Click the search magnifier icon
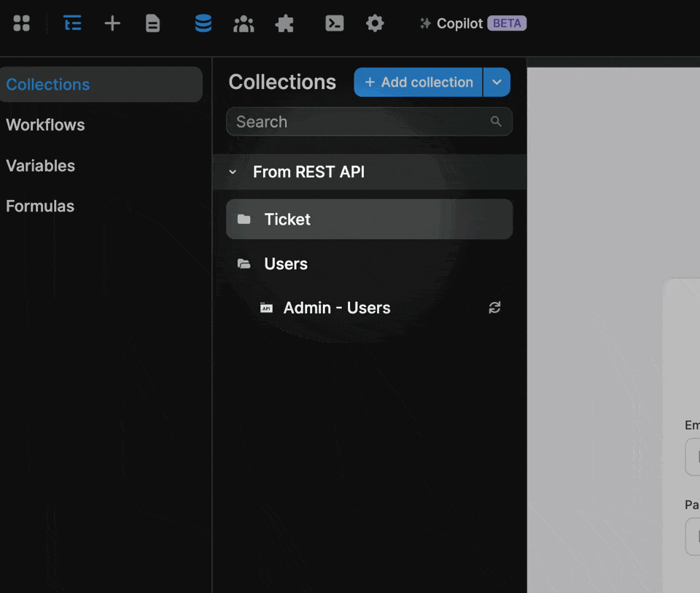700x593 pixels. pos(496,121)
